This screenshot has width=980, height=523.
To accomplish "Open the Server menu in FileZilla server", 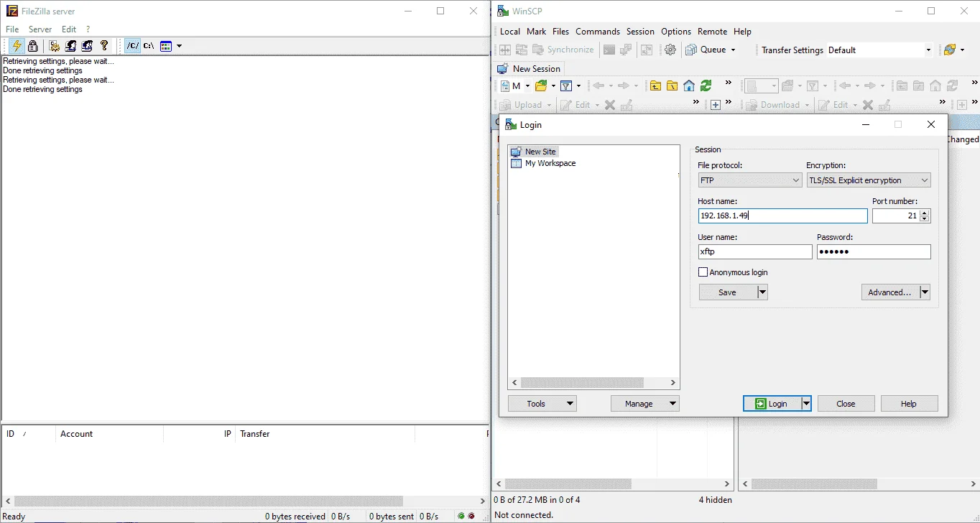I will (x=40, y=29).
